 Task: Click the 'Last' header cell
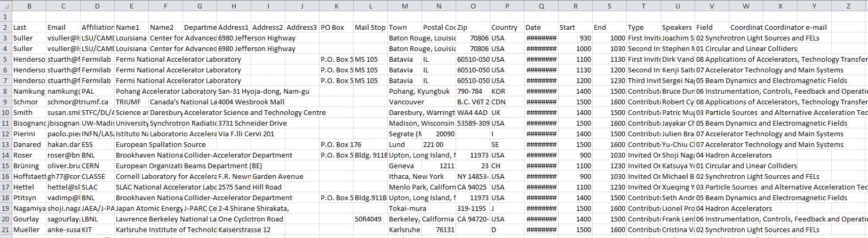pos(29,27)
